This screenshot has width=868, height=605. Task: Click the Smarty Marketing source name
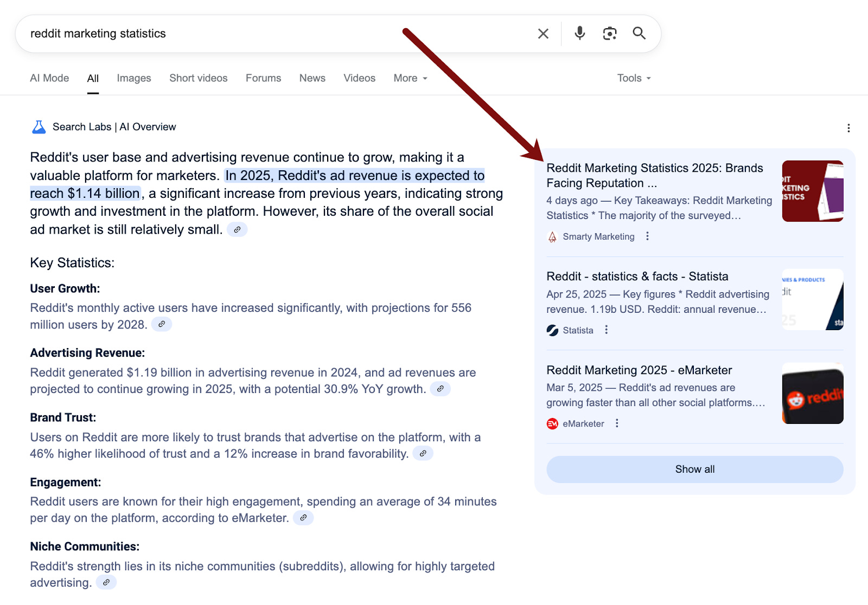point(598,237)
